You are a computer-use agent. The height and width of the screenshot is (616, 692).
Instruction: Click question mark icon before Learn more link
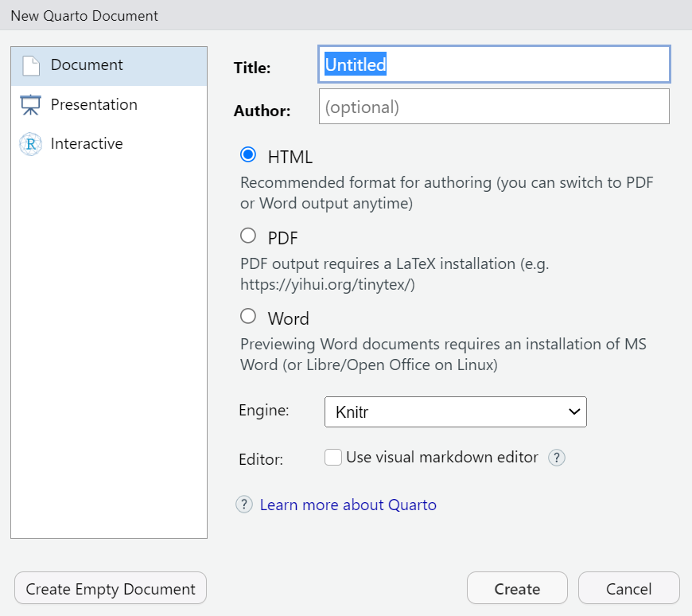[x=243, y=505]
